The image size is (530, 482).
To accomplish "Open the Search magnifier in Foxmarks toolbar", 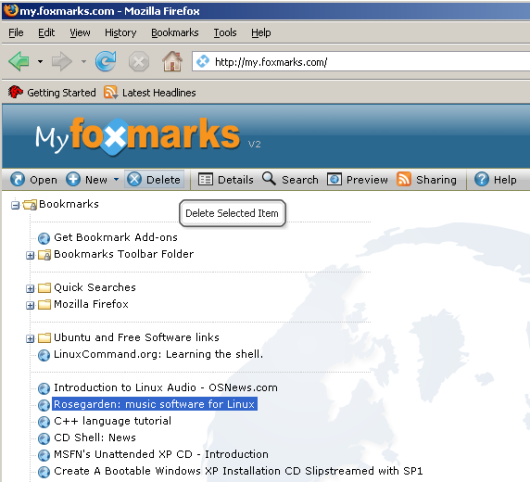I will coord(269,178).
